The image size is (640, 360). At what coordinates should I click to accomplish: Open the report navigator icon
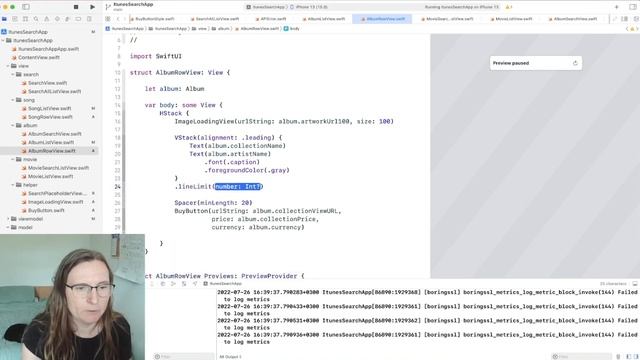coord(89,19)
